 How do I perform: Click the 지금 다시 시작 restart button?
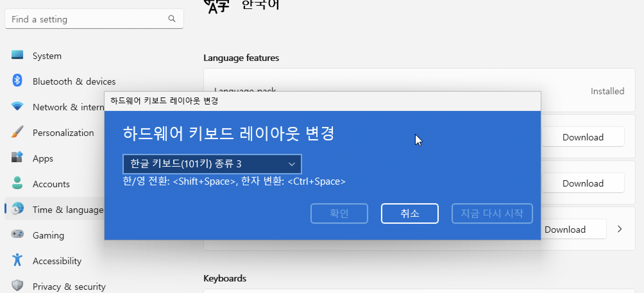tap(492, 213)
